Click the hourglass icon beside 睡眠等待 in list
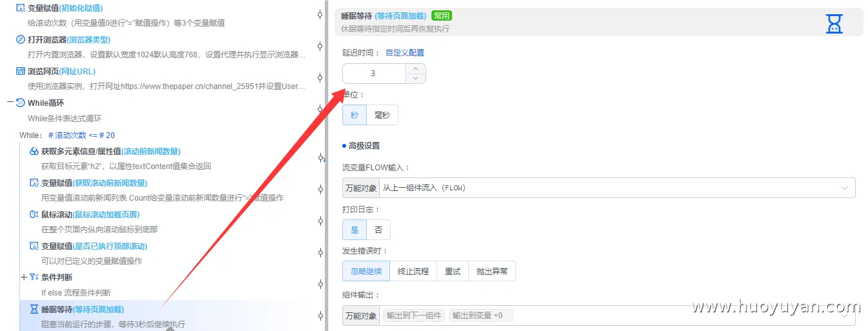 pos(34,309)
